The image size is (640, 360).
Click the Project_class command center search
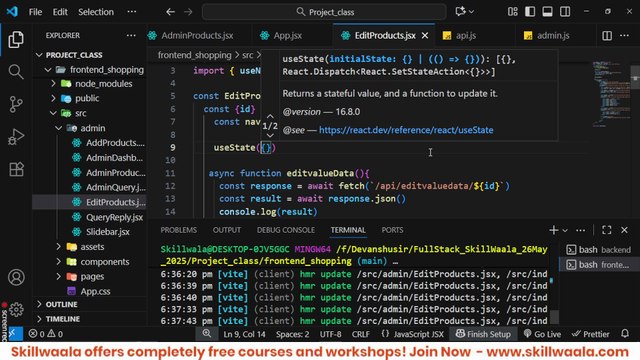pos(324,12)
